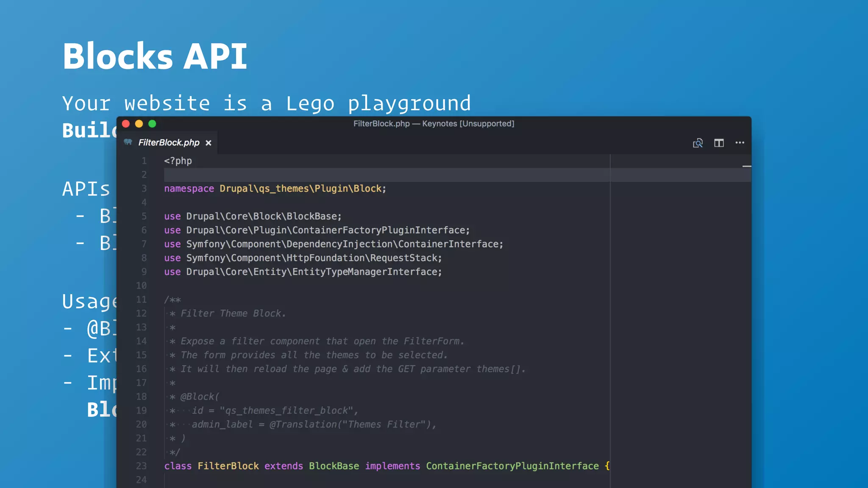The height and width of the screenshot is (488, 868).
Task: Click 'Drupal\qs_themes\Plugin\Block;' namespace path
Action: click(x=303, y=189)
